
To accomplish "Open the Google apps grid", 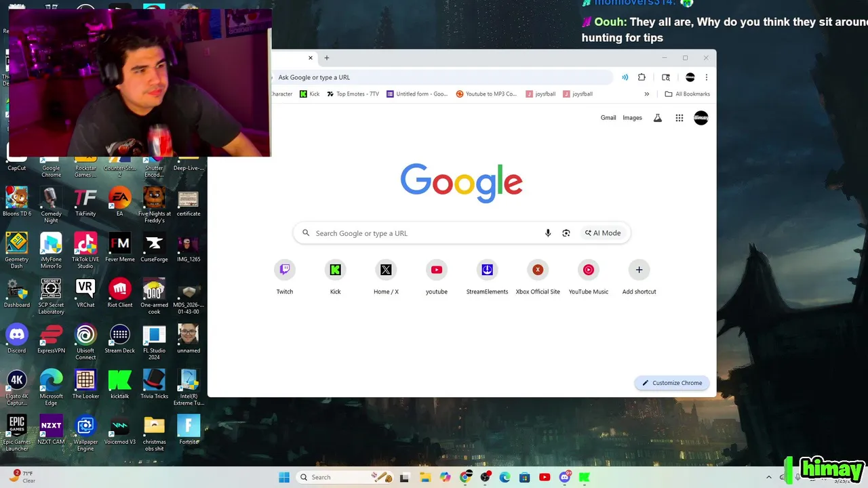I will point(679,118).
